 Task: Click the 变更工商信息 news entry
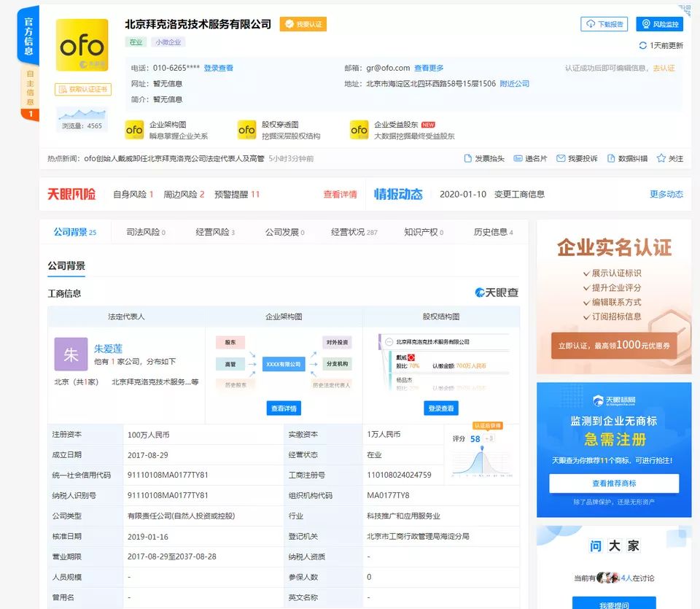click(x=519, y=194)
